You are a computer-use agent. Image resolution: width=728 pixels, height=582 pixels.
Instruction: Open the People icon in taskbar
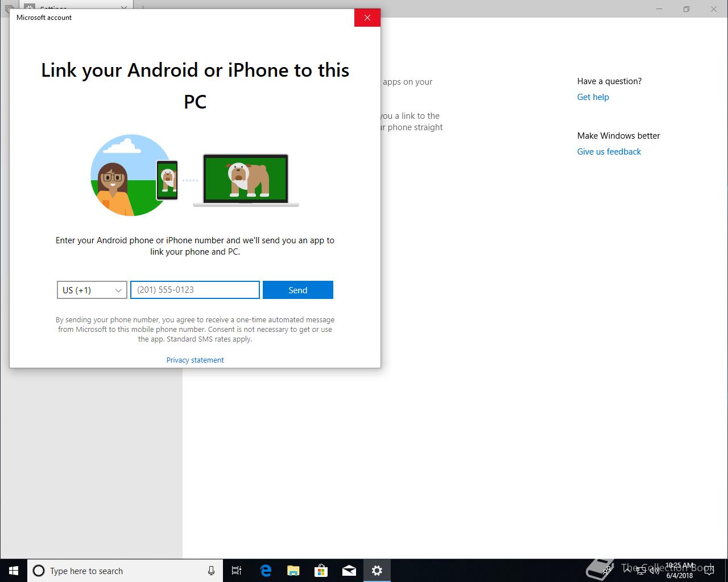coord(607,571)
